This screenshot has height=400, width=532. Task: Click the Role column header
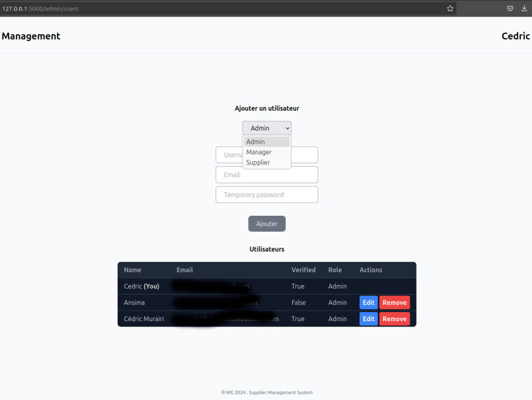(335, 270)
